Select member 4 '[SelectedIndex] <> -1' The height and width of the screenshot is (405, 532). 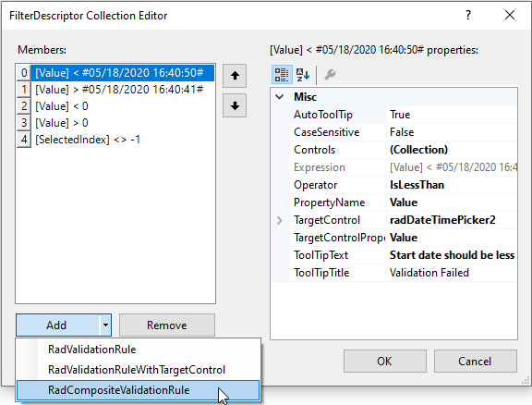tap(115, 140)
